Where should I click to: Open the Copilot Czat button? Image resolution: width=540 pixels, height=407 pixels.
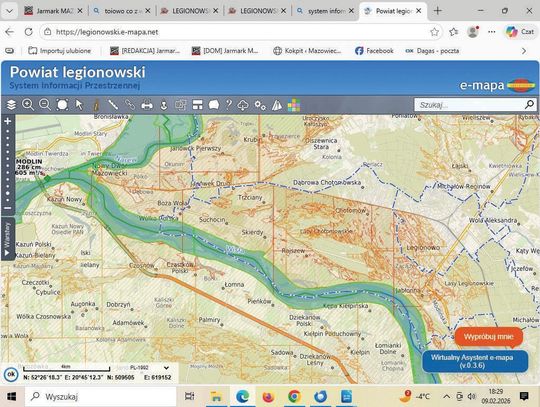click(520, 32)
